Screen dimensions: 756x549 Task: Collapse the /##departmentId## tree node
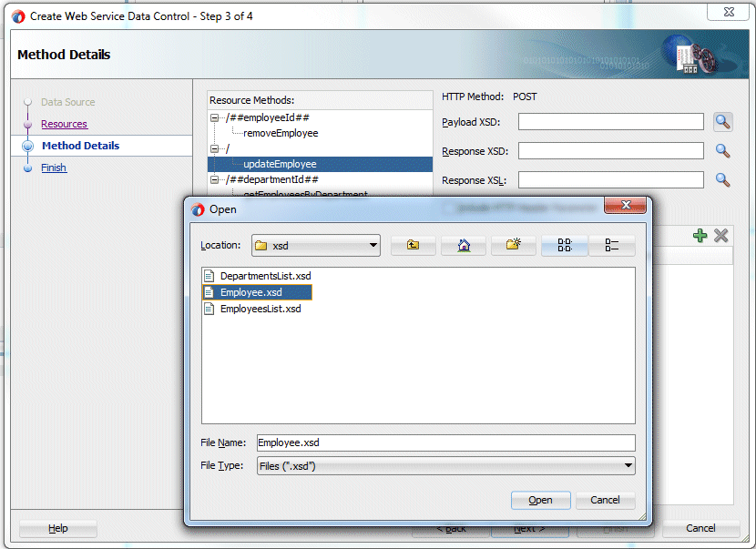pyautogui.click(x=215, y=179)
